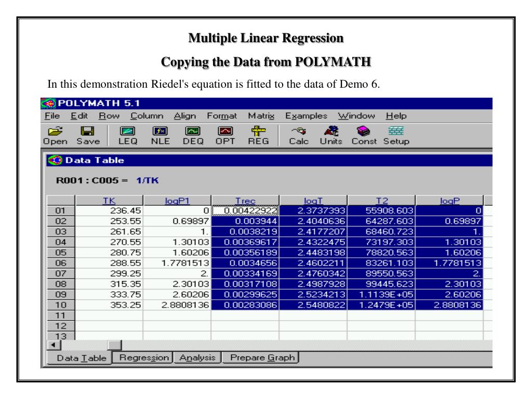Click TK cell 253.55
This screenshot has height=399, width=532.
tap(109, 221)
